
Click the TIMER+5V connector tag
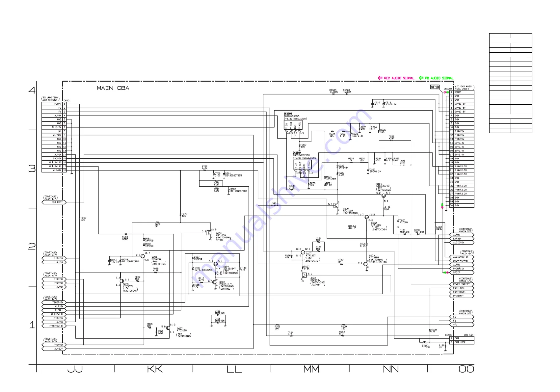(54, 302)
